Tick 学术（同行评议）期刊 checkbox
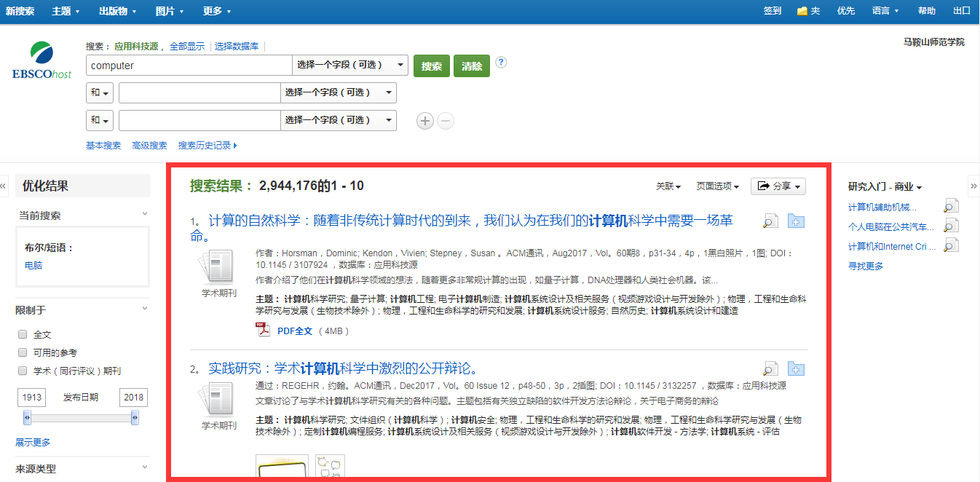980x482 pixels. [x=23, y=371]
